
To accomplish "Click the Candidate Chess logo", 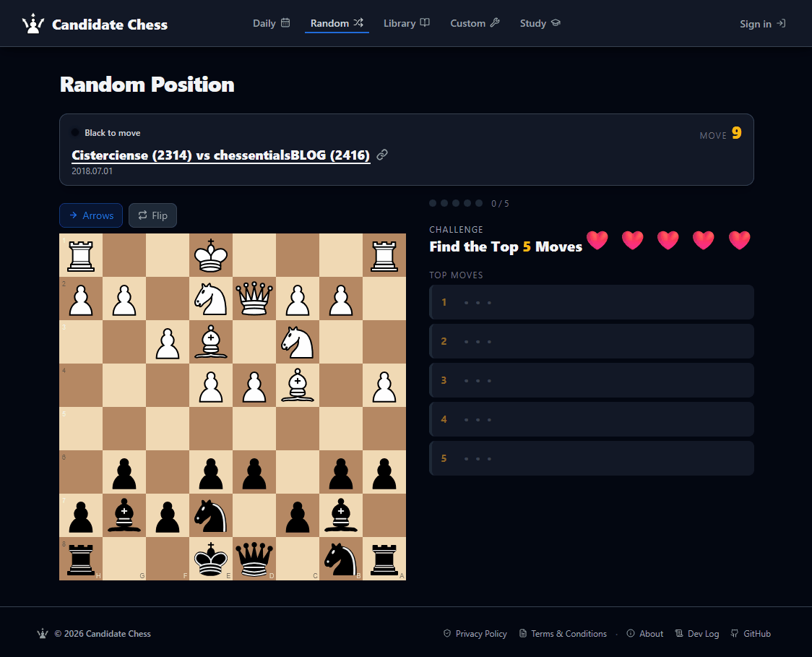I will [x=95, y=24].
